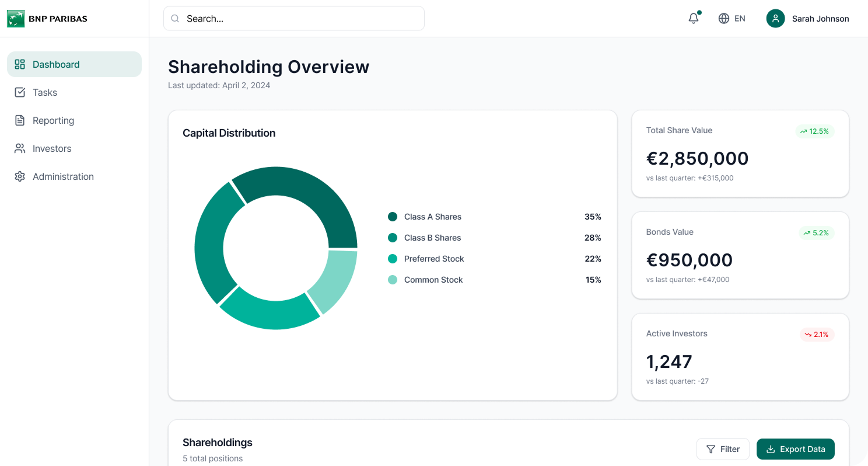Select the Tasks menu item
868x466 pixels.
pyautogui.click(x=44, y=92)
